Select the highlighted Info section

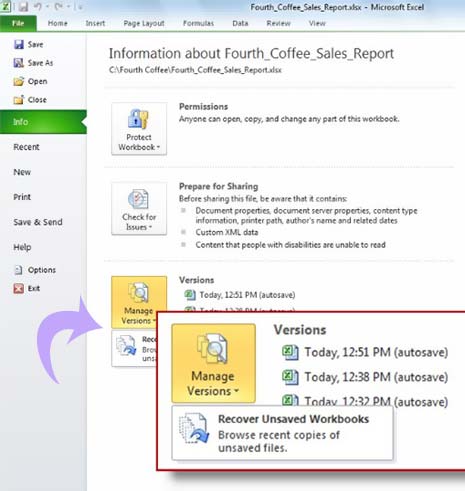(x=43, y=122)
